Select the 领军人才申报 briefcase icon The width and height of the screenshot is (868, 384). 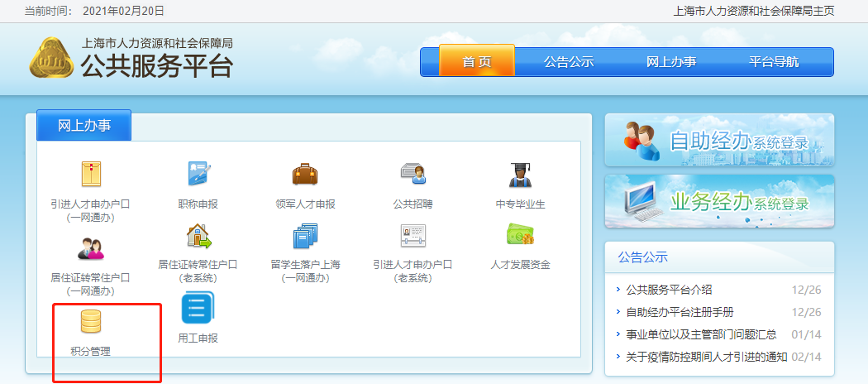click(305, 175)
